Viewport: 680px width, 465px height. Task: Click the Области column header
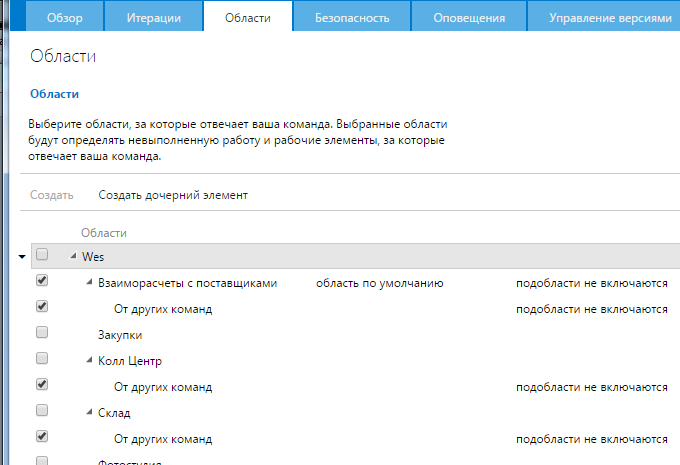(x=104, y=232)
